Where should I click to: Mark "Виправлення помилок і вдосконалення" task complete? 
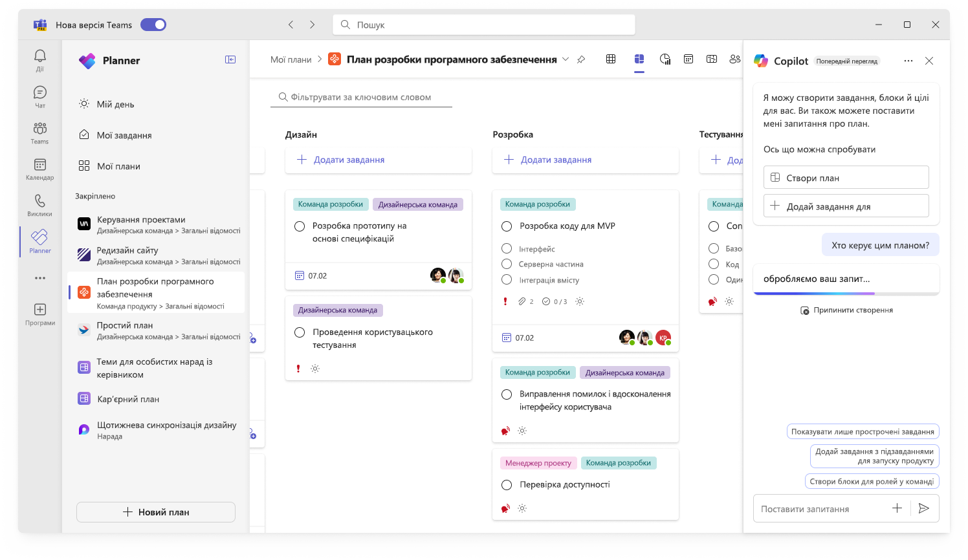pyautogui.click(x=507, y=394)
